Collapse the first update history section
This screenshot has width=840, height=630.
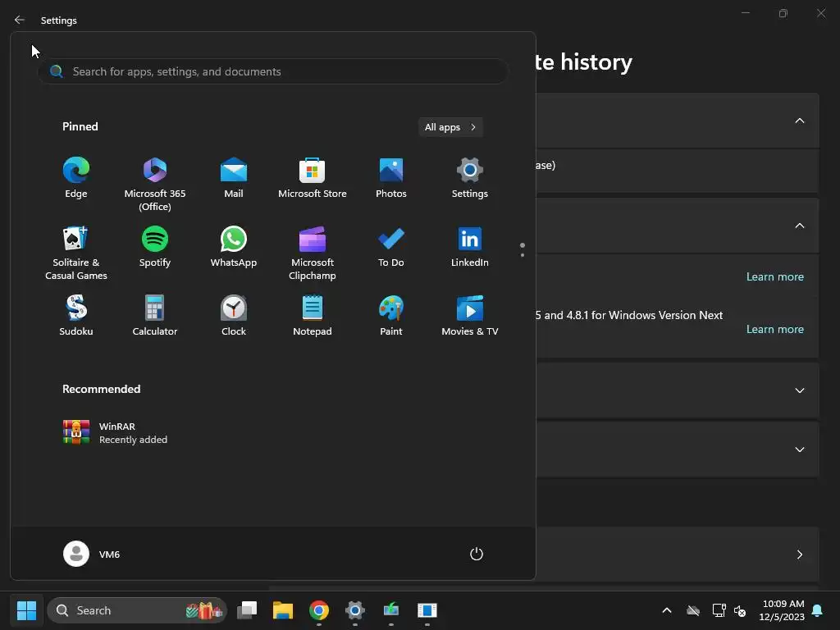(799, 121)
